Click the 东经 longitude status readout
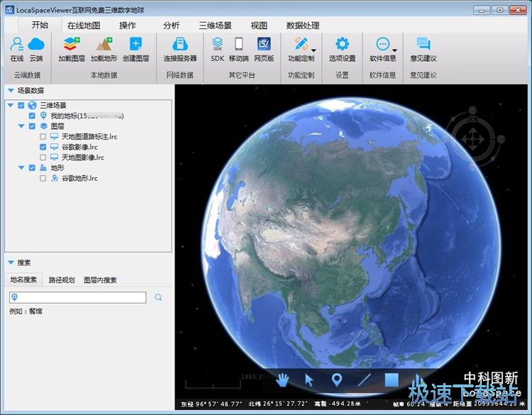The image size is (532, 415). pyautogui.click(x=211, y=404)
